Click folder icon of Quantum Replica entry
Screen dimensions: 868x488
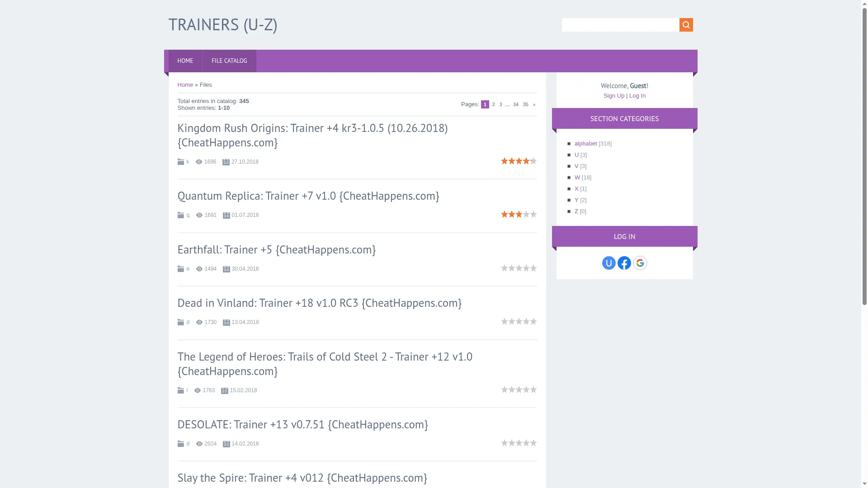(181, 215)
